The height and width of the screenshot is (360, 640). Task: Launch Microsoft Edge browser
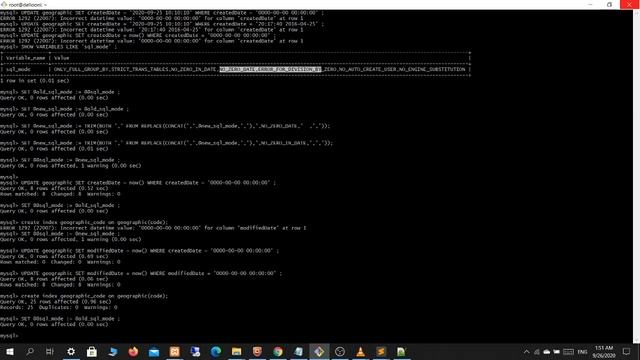click(x=216, y=351)
